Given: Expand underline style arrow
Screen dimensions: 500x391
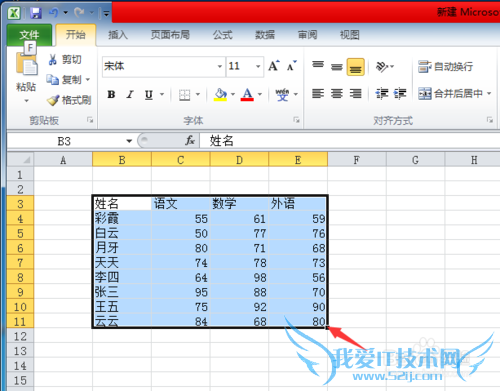Looking at the screenshot, I should (162, 95).
